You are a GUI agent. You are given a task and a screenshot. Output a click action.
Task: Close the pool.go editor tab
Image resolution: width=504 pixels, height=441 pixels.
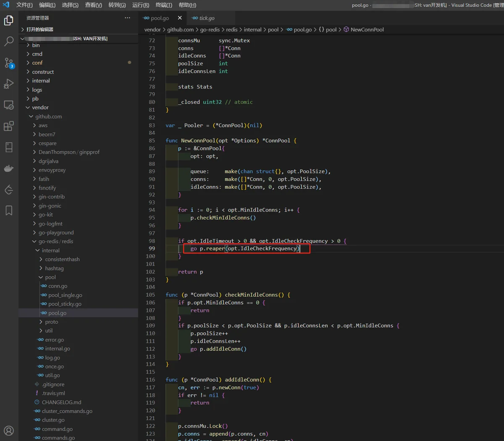(180, 18)
